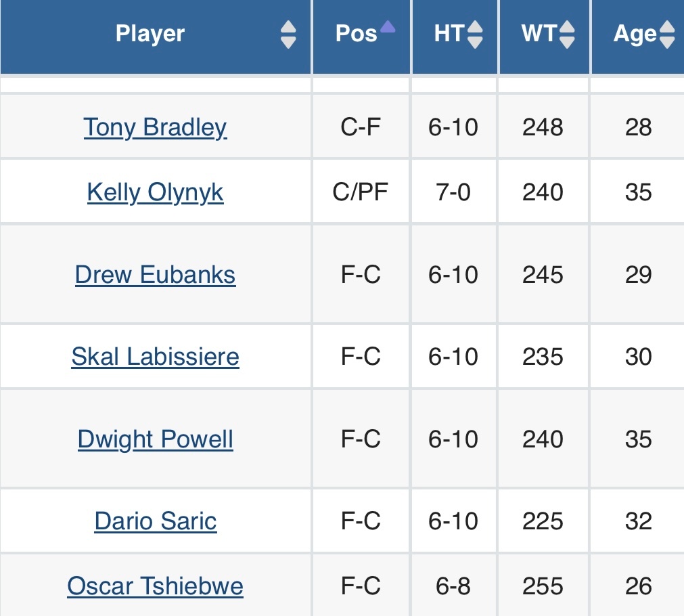The width and height of the screenshot is (684, 616).
Task: Select the WT column header label
Action: click(x=539, y=34)
